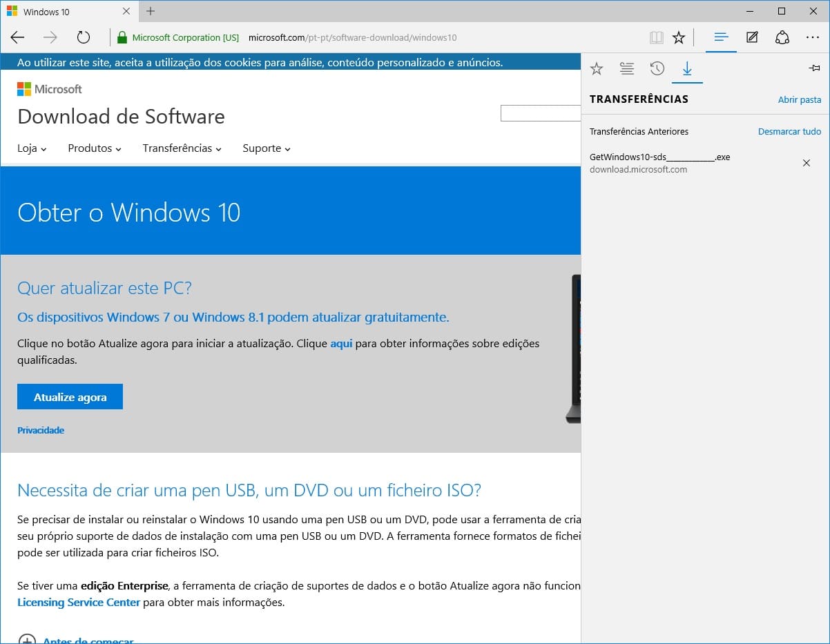Expand the Transferências navigation dropdown
The image size is (830, 644).
click(x=182, y=148)
